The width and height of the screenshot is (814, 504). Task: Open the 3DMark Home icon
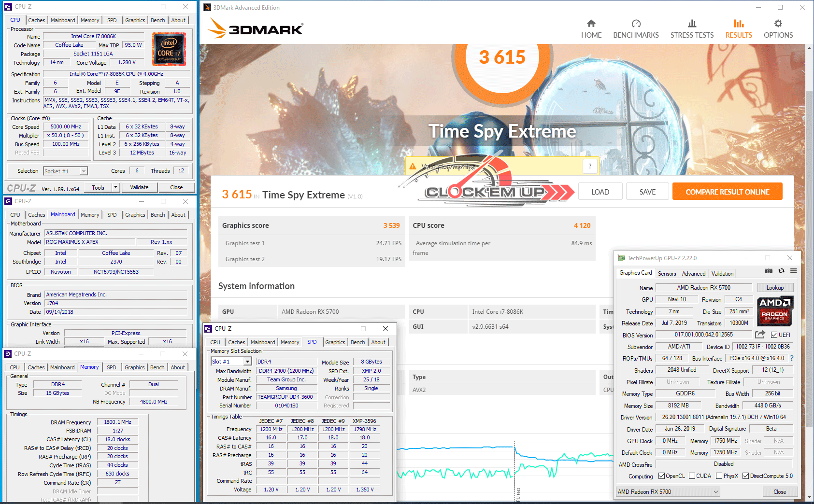click(x=591, y=24)
